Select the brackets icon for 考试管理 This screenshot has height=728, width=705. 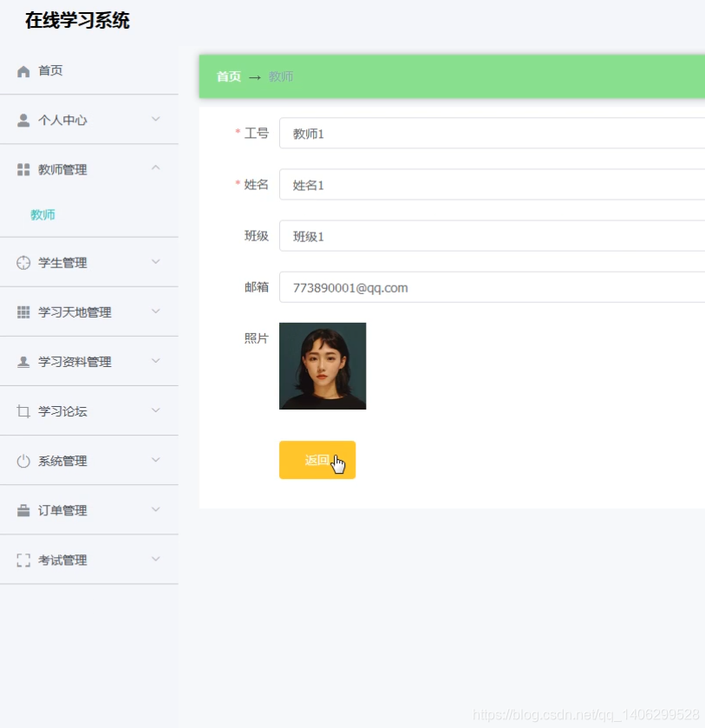[22, 560]
